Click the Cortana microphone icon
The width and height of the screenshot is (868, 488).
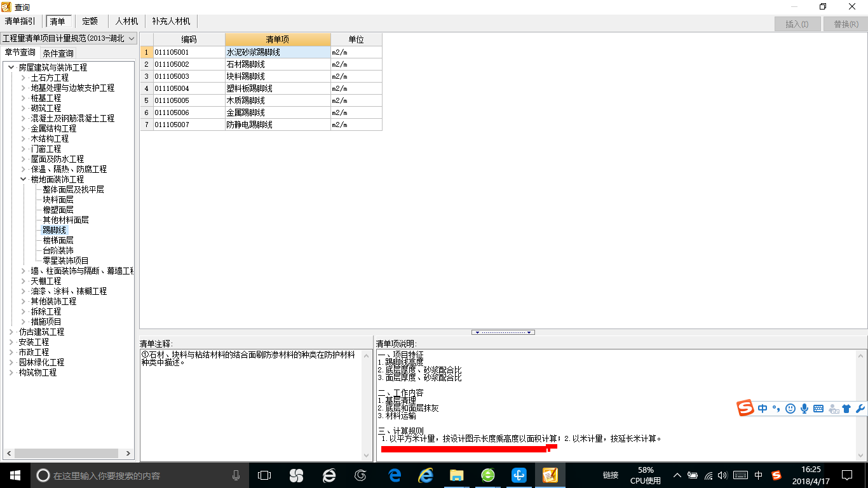pos(236,475)
